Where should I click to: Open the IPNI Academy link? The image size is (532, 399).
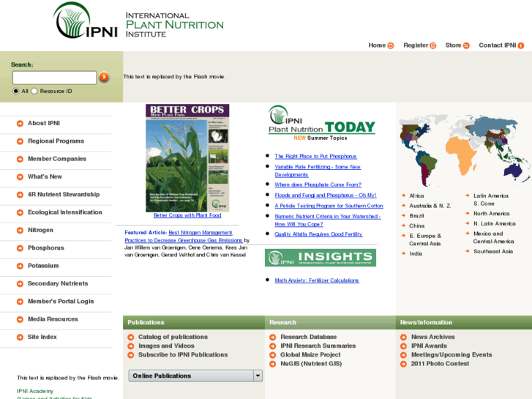click(35, 391)
